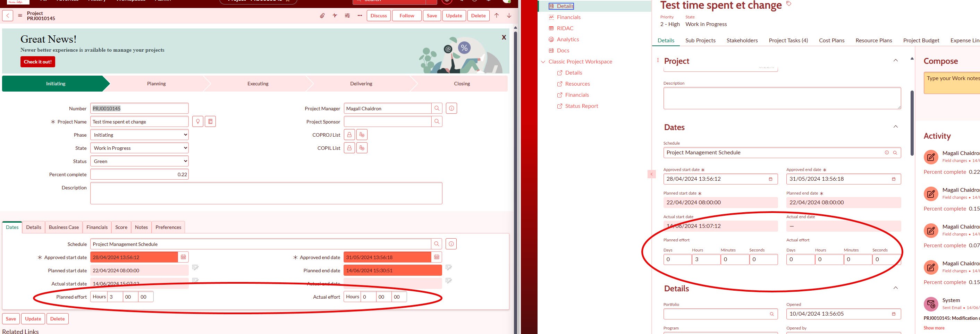Viewport: 980px width, 334px height.
Task: Toggle the lock on COPROJ List field
Action: click(349, 134)
